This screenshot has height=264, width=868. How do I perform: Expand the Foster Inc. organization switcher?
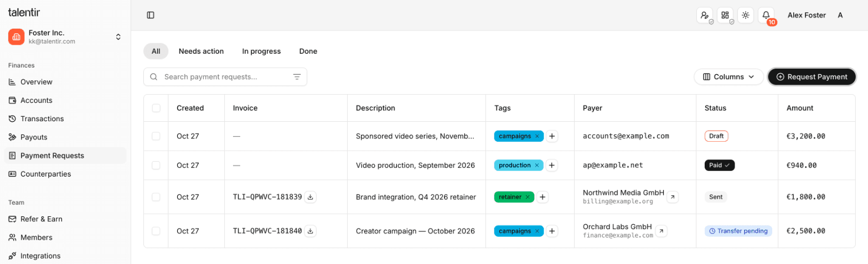[x=118, y=37]
